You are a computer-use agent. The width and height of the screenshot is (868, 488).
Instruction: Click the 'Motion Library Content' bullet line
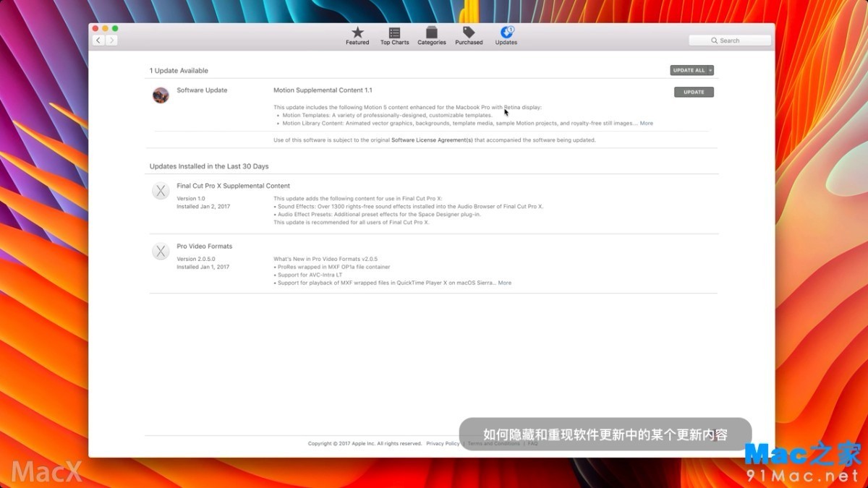457,123
